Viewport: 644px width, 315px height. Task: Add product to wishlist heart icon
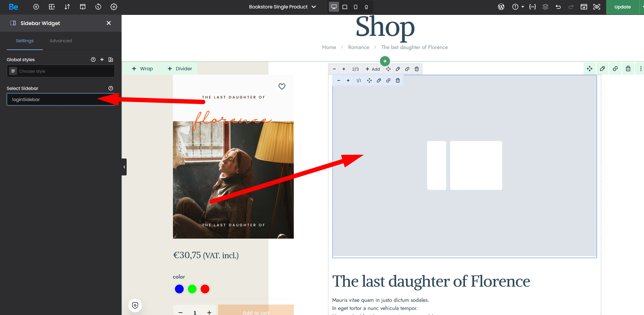(282, 87)
